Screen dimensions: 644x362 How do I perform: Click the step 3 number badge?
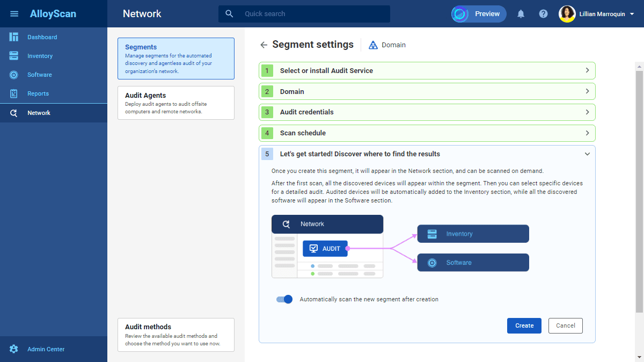point(267,112)
